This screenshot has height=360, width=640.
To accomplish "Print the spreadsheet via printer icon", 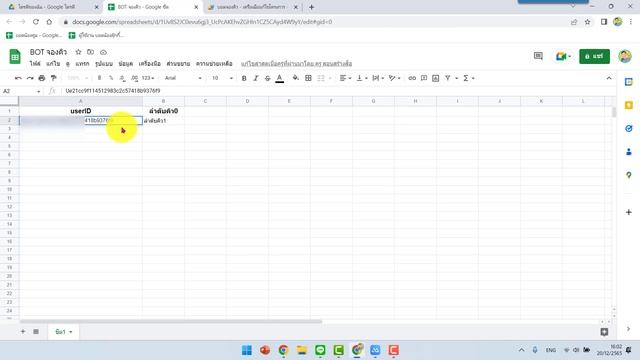I will click(x=42, y=78).
